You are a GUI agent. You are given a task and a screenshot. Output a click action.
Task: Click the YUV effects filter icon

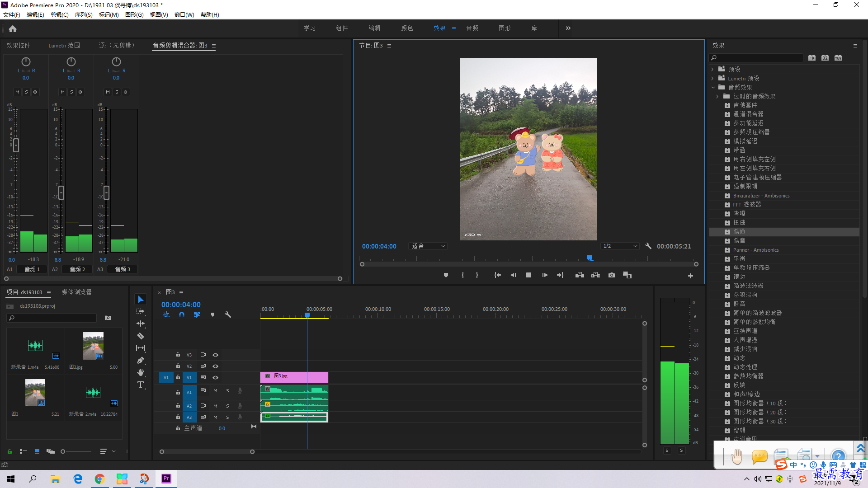(x=838, y=58)
